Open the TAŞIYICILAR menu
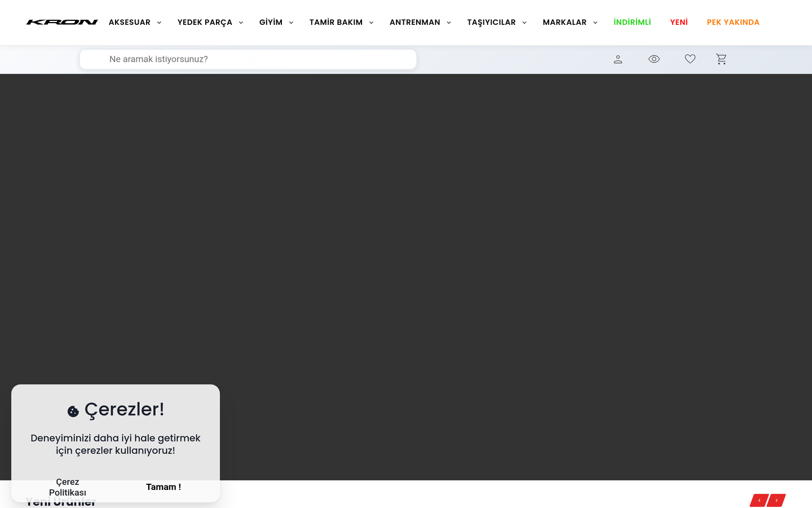Image resolution: width=812 pixels, height=508 pixels. (x=491, y=23)
